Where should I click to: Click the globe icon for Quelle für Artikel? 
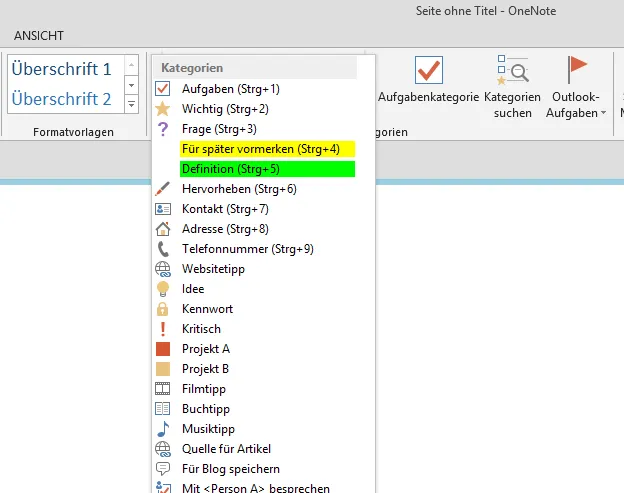point(162,449)
